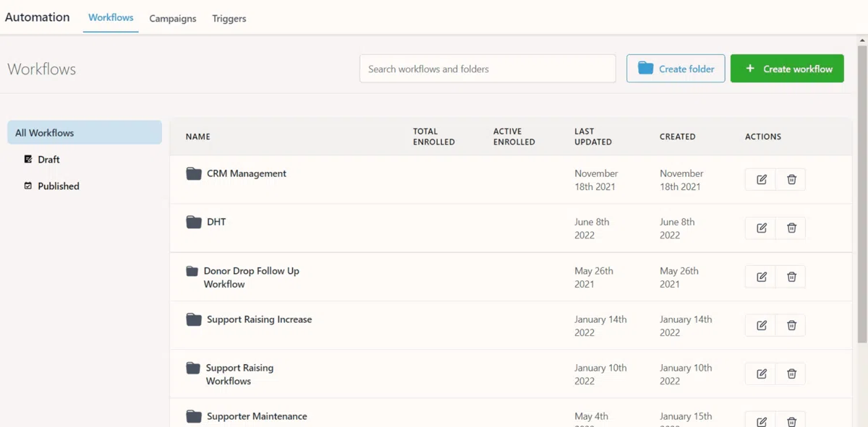Select All Workflows in sidebar

coord(85,133)
